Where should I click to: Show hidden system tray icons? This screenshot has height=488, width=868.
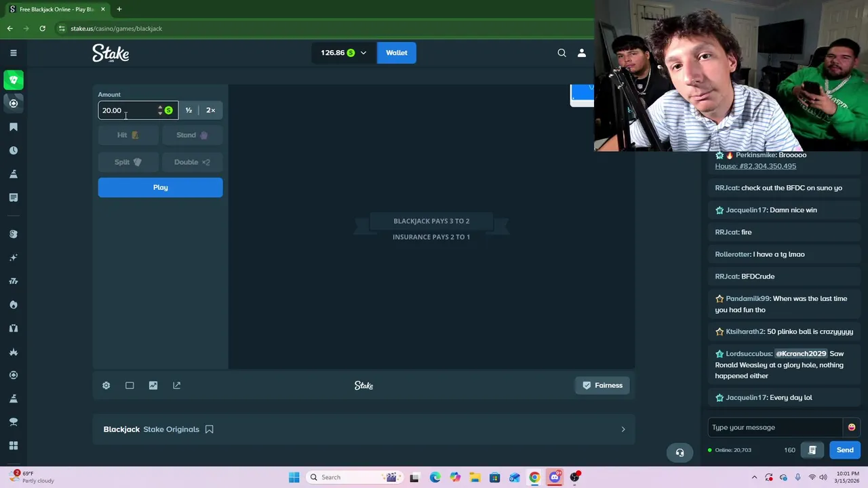(x=754, y=477)
